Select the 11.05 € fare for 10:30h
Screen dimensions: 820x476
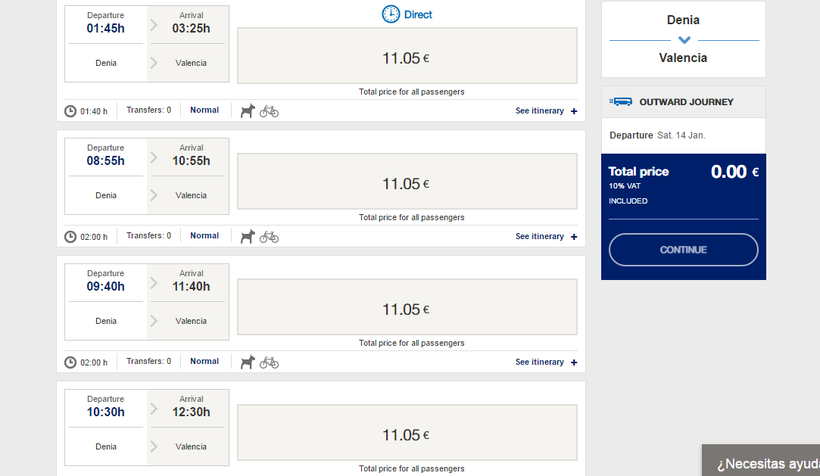pos(406,433)
